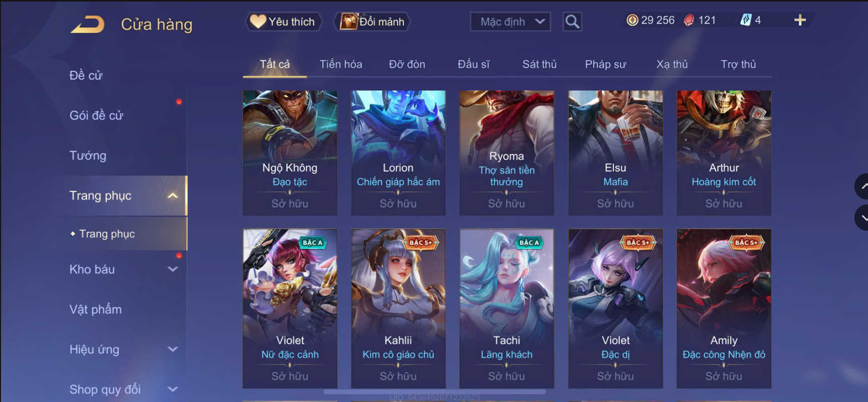Screen dimensions: 868x402
Task: Go to Gói đề cử menu
Action: (x=96, y=115)
